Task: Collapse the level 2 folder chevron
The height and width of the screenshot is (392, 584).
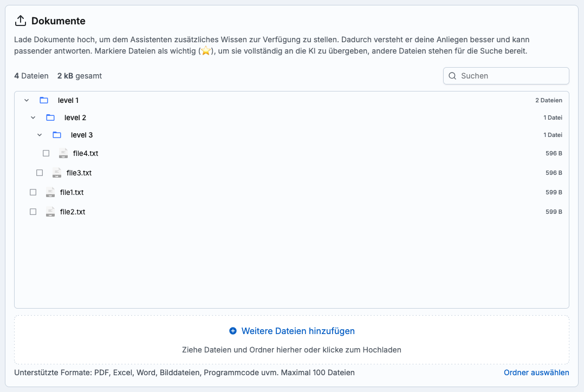Action: tap(33, 117)
